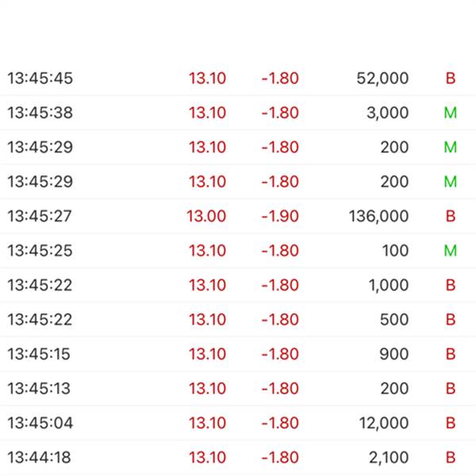Viewport: 476px width, 476px height.
Task: Select the 13:45:25 timestamp
Action: click(x=40, y=251)
